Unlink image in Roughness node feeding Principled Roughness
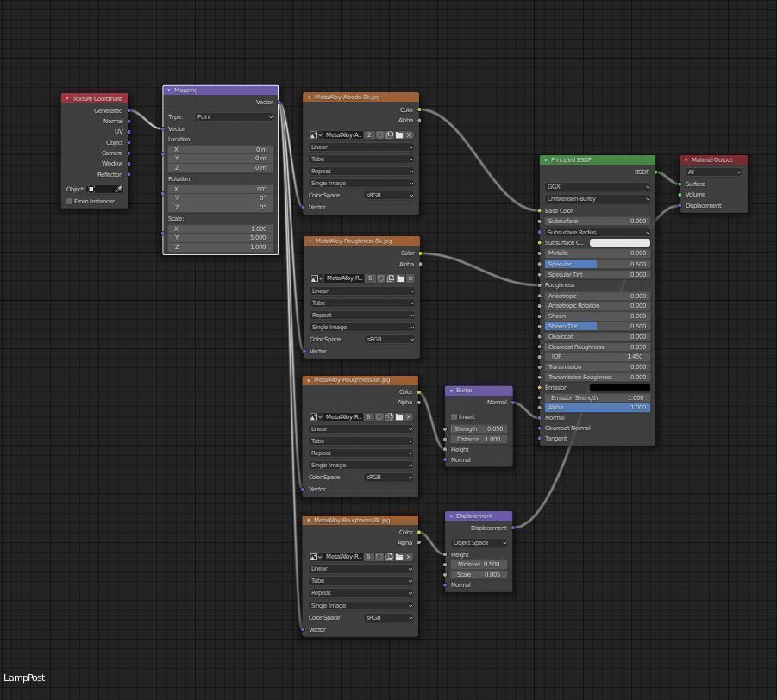 coord(410,278)
